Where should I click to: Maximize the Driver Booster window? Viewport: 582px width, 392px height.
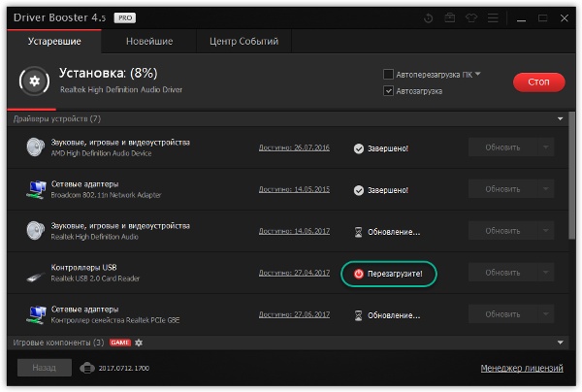[542, 17]
